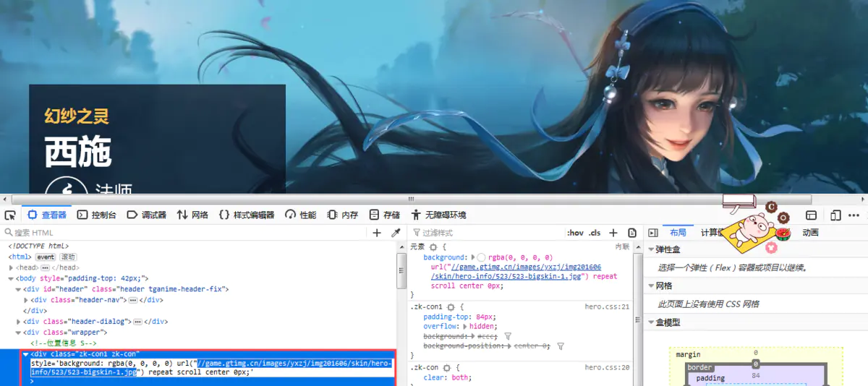Open the 存储 storage tab

[x=385, y=215]
